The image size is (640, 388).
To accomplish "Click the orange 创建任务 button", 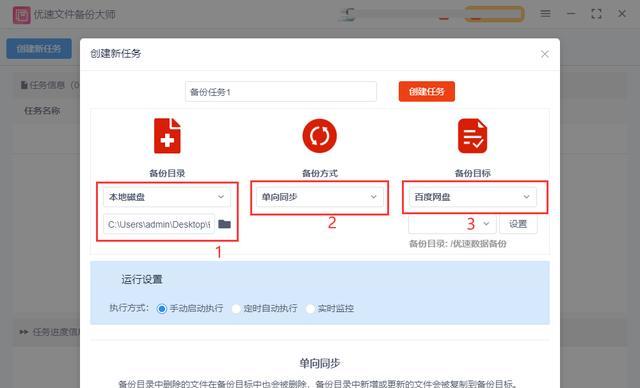I will [x=427, y=91].
